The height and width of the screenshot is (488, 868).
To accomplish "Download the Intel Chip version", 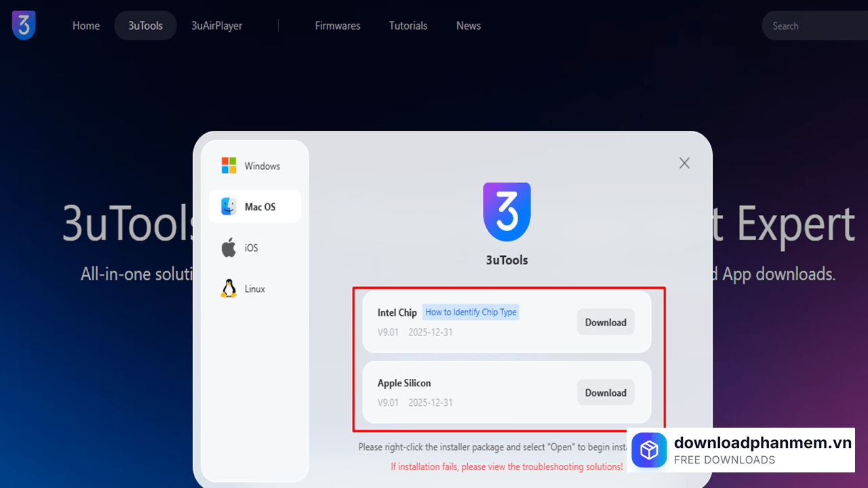I will click(606, 322).
